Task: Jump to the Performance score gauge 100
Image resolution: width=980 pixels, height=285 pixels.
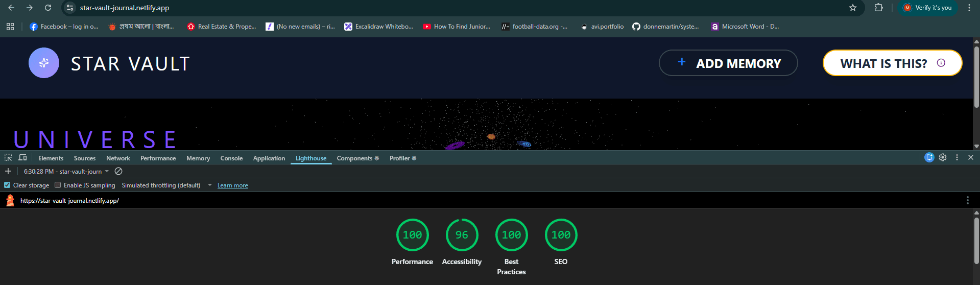Action: tap(412, 235)
